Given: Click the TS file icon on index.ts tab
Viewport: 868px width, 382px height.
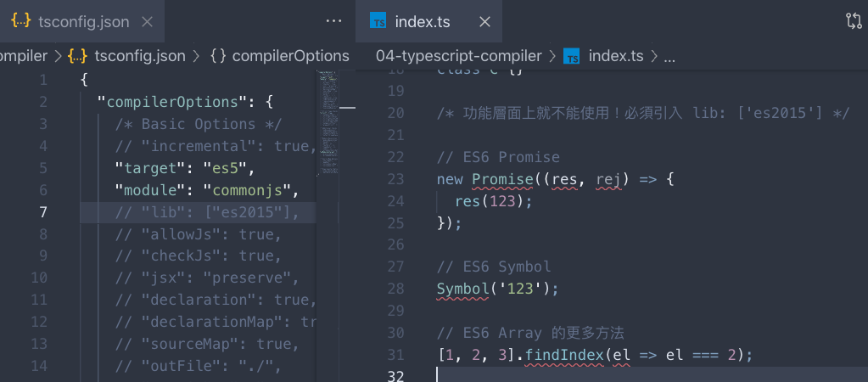Looking at the screenshot, I should pos(379,22).
